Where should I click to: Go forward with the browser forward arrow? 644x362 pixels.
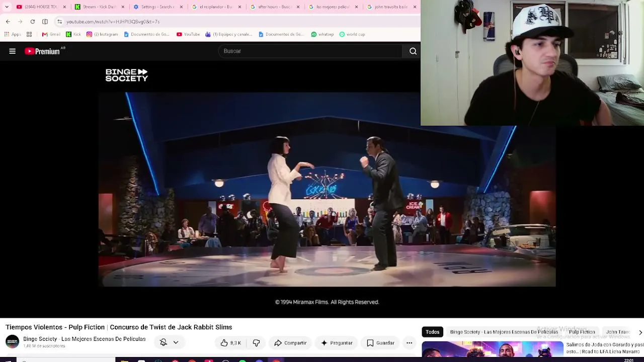(20, 22)
